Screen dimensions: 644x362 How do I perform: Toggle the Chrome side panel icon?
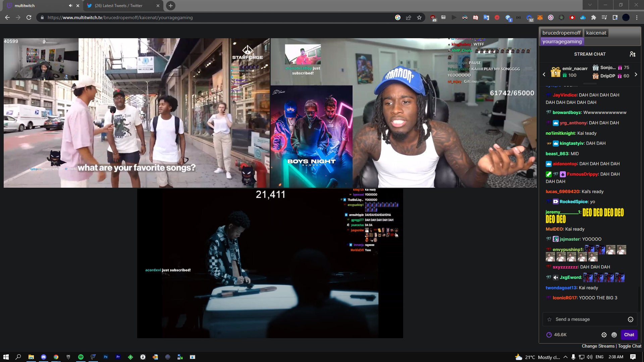(615, 17)
